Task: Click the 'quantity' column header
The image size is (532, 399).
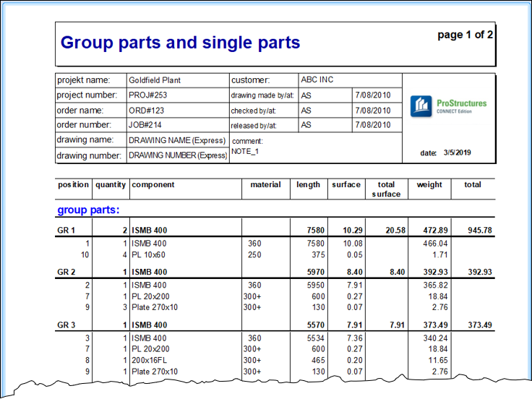Action: coord(111,185)
